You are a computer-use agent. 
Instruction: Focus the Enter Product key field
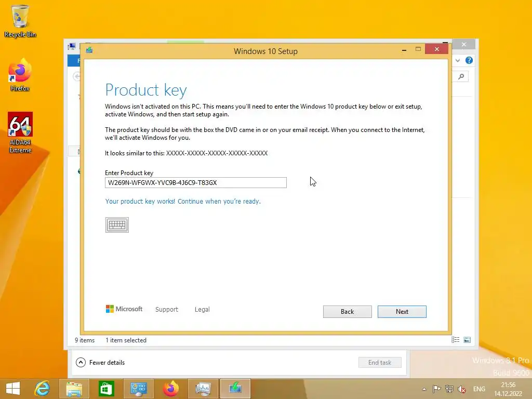(196, 182)
